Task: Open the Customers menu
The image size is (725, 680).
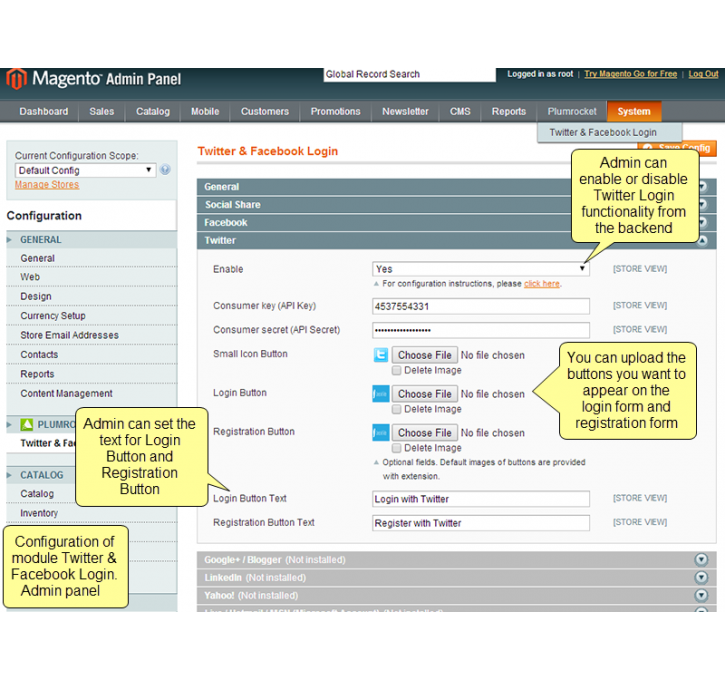Action: point(264,111)
